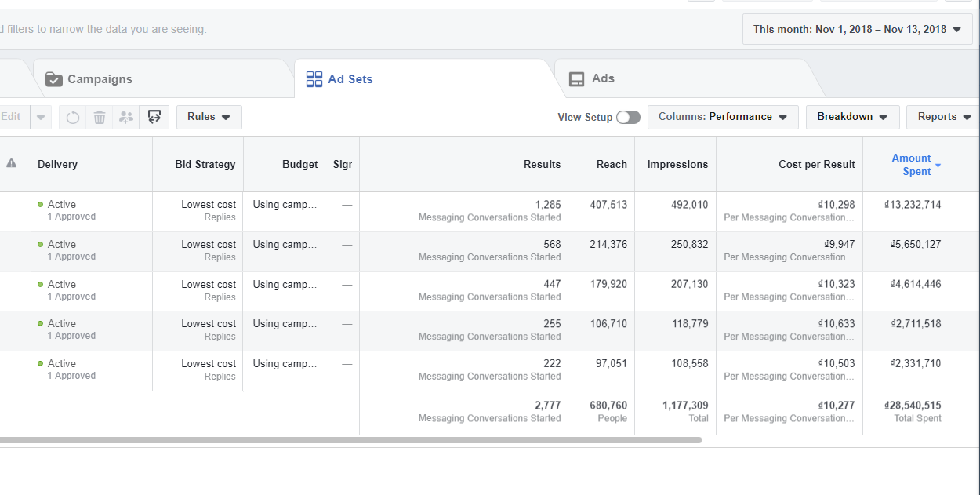Image resolution: width=980 pixels, height=495 pixels.
Task: Click the create audience people icon
Action: click(x=126, y=118)
